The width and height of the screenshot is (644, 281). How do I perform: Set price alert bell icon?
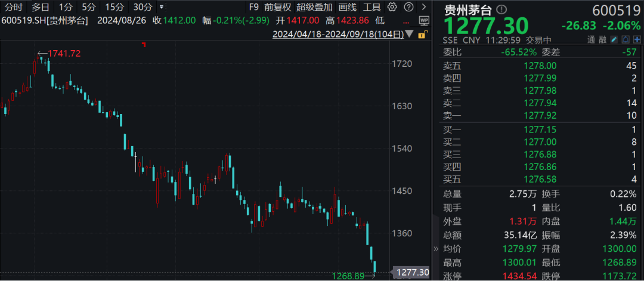pos(626,40)
